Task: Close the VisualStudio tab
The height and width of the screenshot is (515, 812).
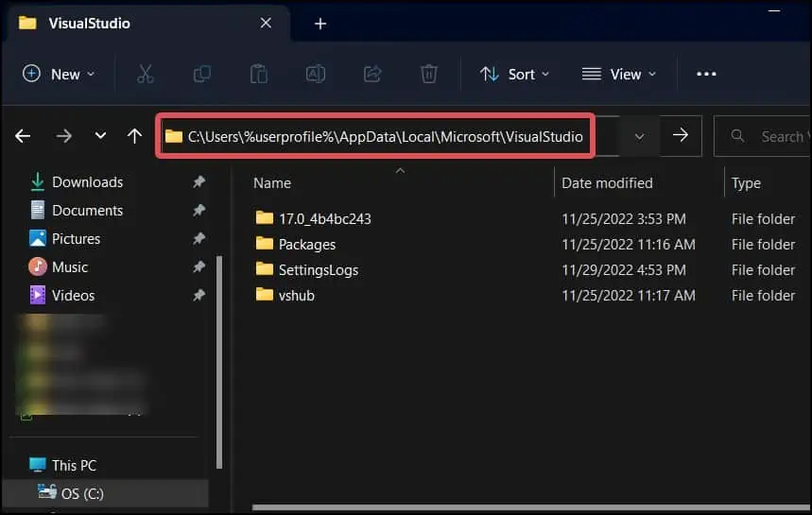Action: tap(266, 23)
